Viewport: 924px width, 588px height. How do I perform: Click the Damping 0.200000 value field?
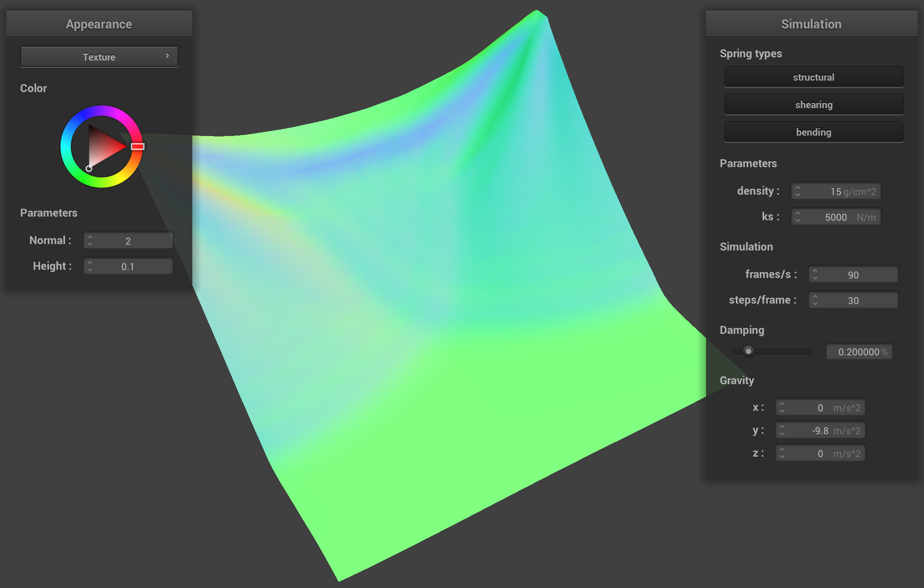(859, 352)
